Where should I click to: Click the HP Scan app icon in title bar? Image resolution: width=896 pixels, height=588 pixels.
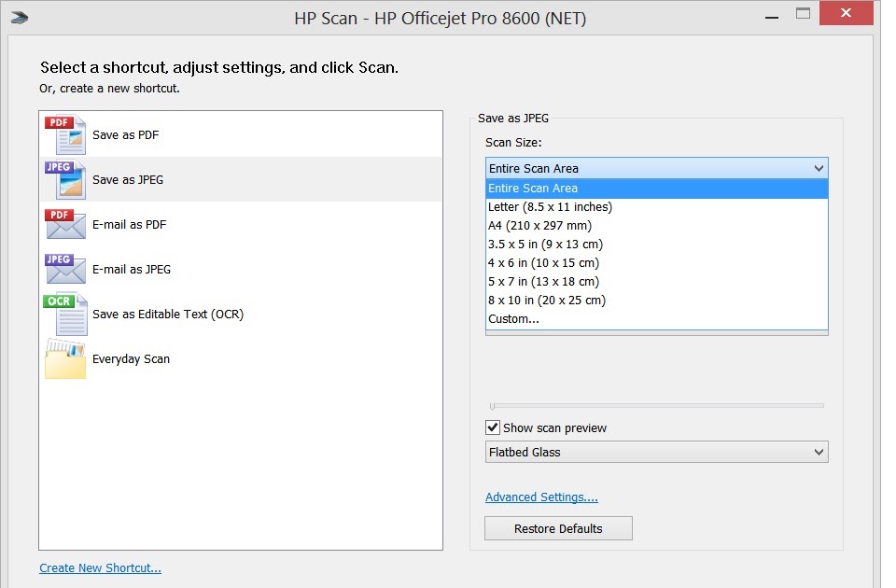coord(20,18)
